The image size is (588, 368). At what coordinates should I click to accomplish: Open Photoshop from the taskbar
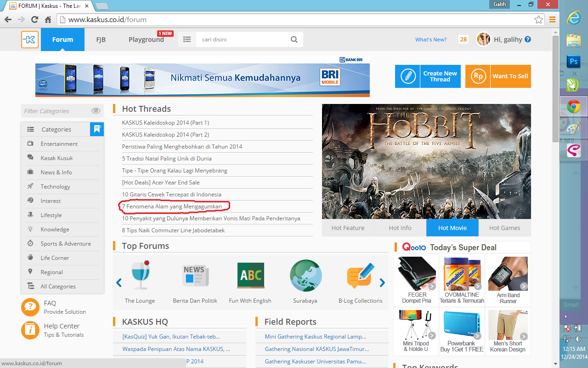(x=573, y=62)
